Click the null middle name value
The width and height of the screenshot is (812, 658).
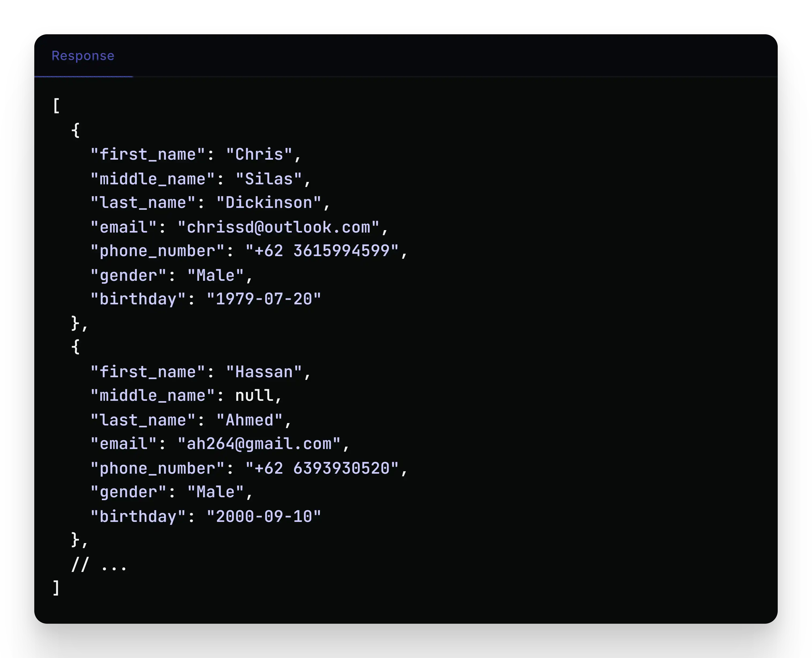point(254,396)
